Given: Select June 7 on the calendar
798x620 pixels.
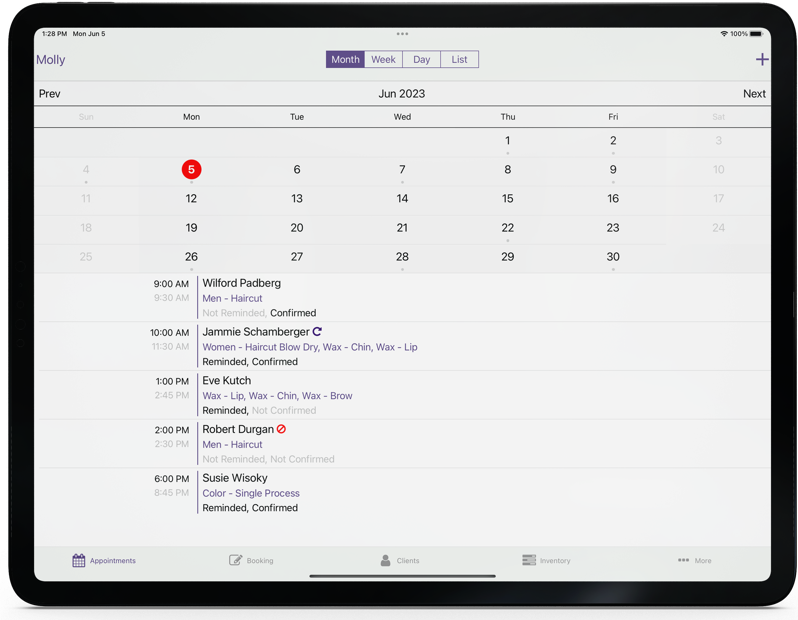Looking at the screenshot, I should coord(402,170).
